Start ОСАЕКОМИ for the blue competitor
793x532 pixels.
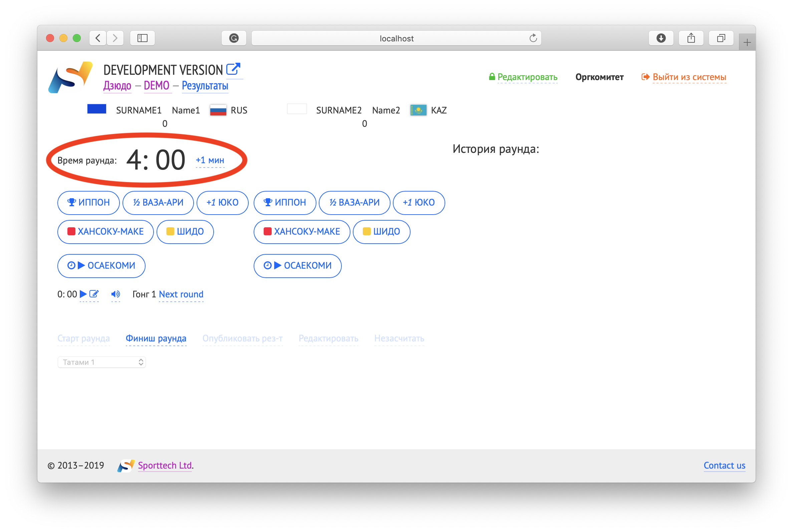click(101, 266)
